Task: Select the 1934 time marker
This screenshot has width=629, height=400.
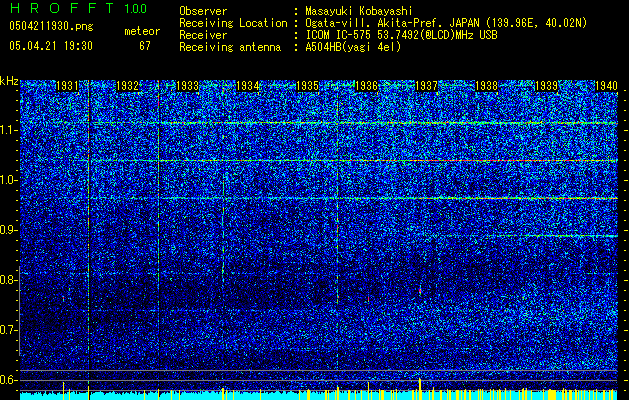Action: (x=248, y=86)
